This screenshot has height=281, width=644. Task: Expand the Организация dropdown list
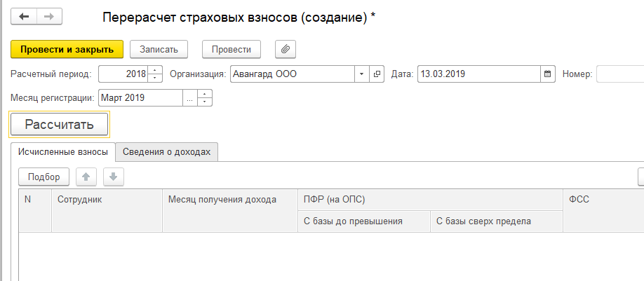(x=361, y=74)
